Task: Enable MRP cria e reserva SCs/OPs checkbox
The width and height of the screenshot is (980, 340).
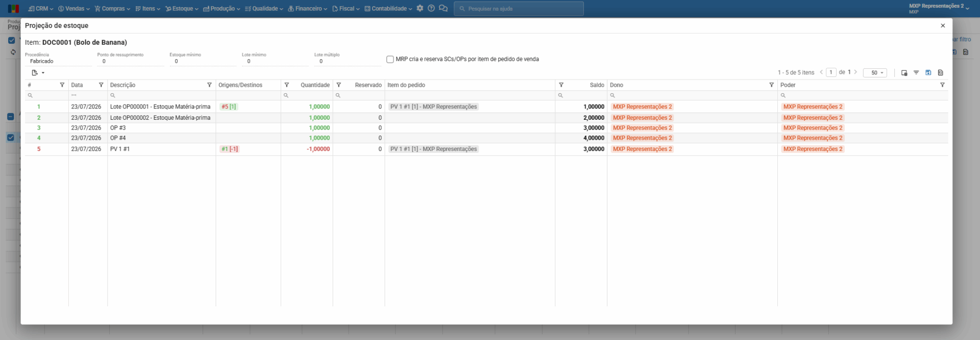Action: click(x=390, y=59)
